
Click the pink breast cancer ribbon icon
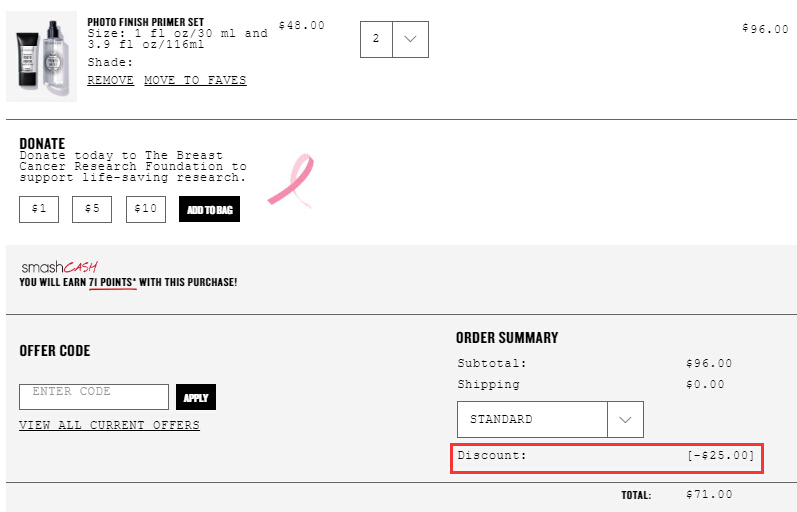[x=291, y=181]
